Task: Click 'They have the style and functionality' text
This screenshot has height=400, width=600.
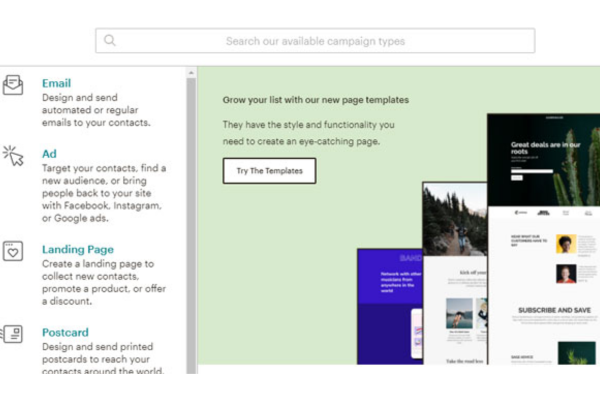Action: [x=308, y=133]
